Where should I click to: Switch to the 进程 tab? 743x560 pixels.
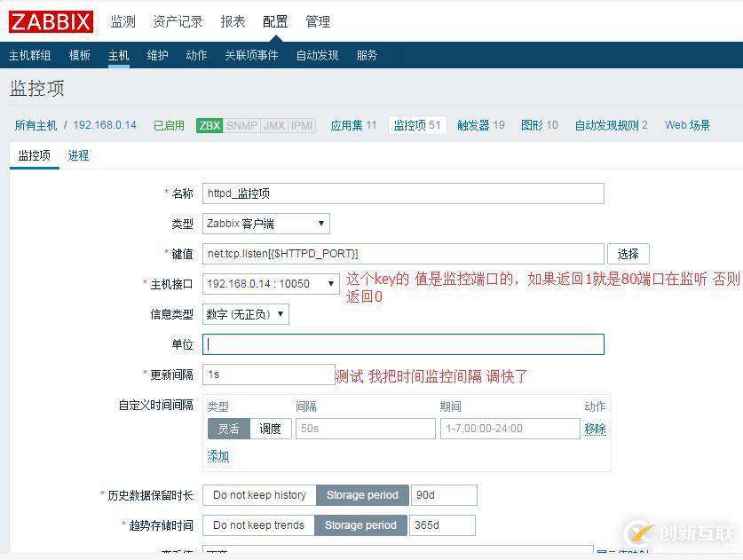(77, 155)
